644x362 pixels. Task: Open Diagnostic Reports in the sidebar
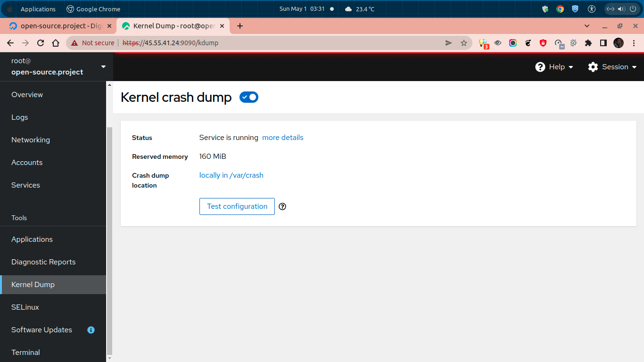(53, 262)
